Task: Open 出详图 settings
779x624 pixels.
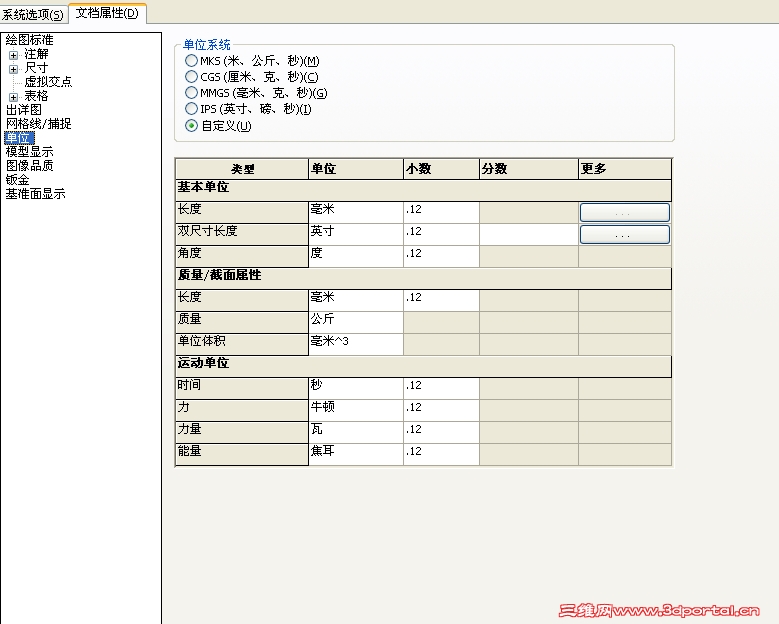Action: [23, 109]
